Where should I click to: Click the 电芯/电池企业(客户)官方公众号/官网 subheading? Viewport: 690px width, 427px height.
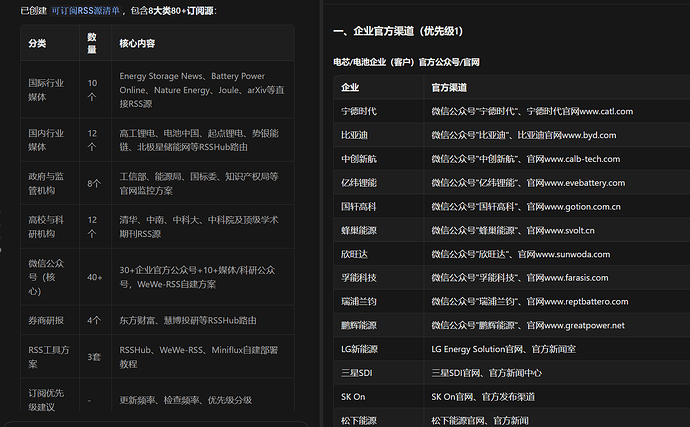[x=406, y=62]
